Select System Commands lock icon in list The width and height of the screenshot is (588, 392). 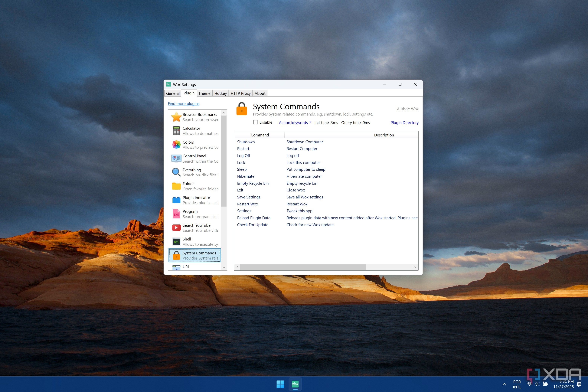point(176,256)
